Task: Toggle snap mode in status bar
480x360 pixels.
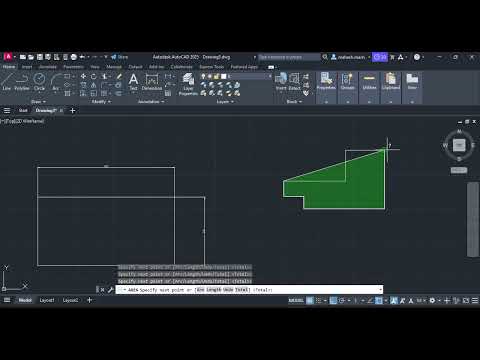Action: 319,300
